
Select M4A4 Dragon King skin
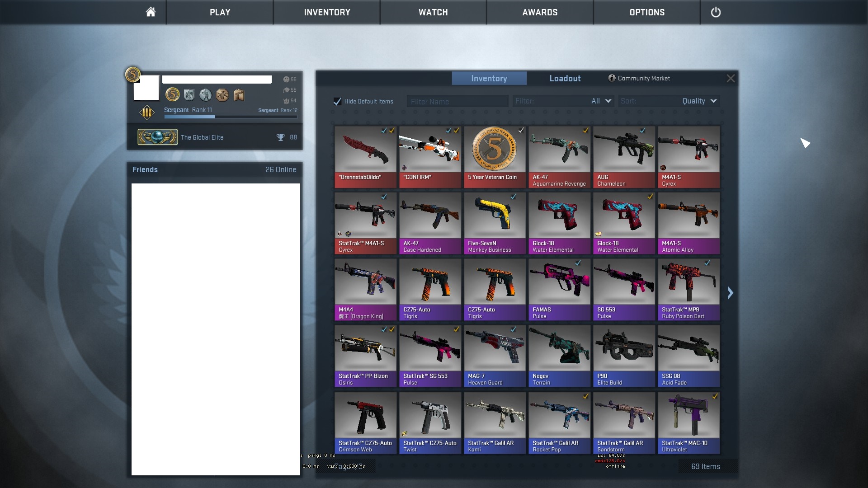365,290
